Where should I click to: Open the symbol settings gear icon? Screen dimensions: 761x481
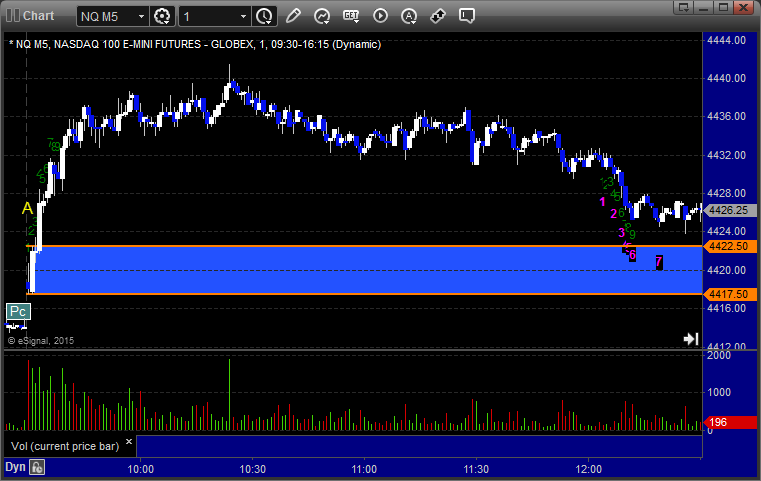tap(162, 16)
